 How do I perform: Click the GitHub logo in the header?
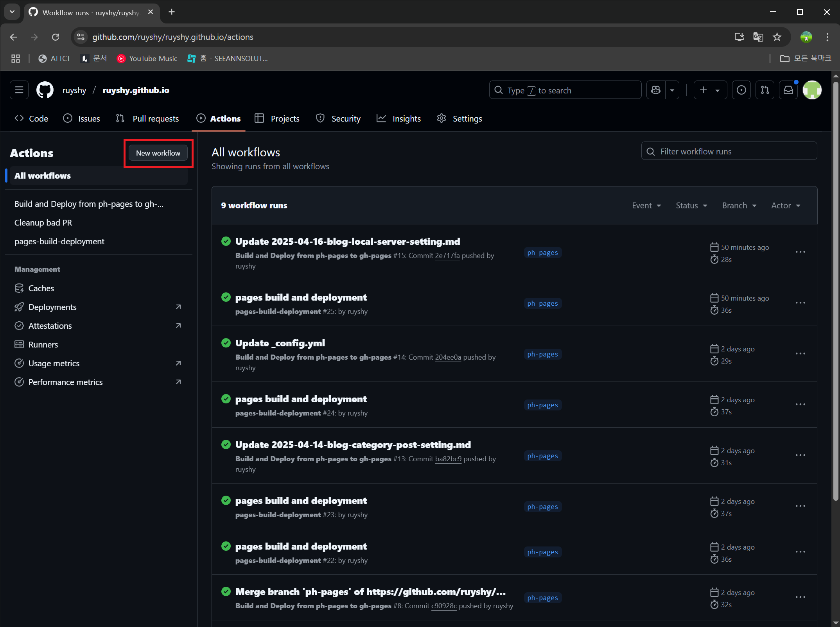click(x=44, y=90)
